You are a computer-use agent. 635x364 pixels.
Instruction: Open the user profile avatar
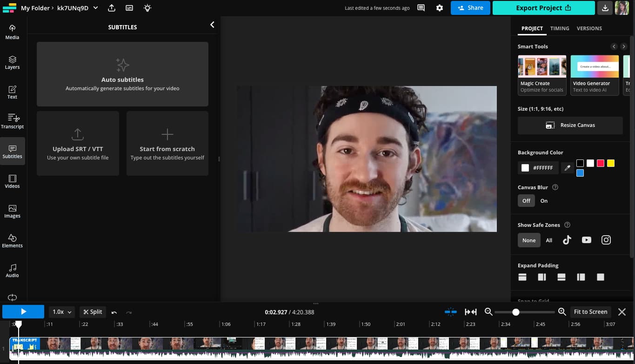click(622, 8)
